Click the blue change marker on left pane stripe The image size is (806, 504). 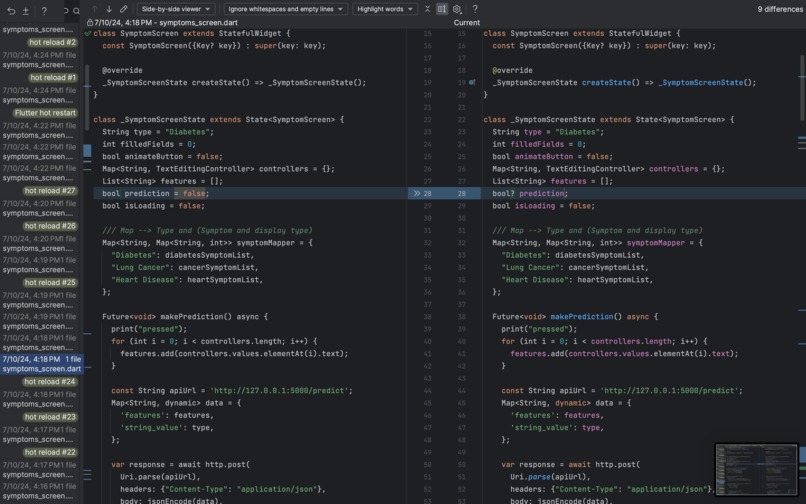[87, 151]
